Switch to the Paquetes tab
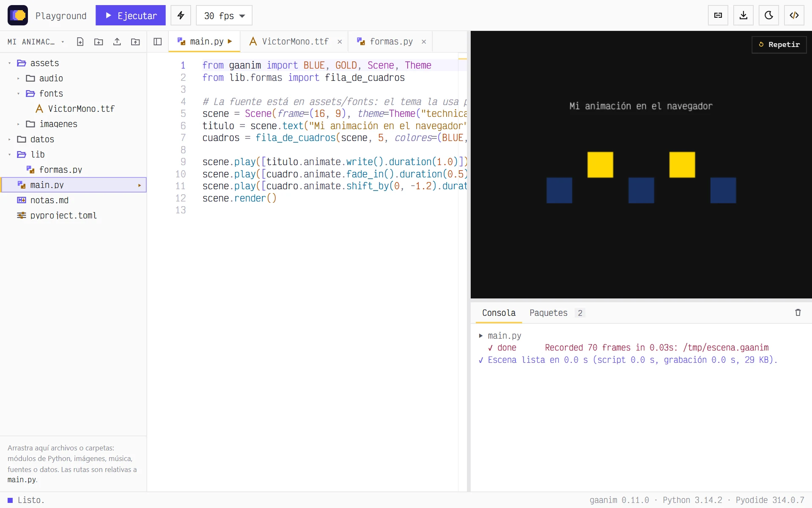Screen dimensions: 812x508 [557, 313]
